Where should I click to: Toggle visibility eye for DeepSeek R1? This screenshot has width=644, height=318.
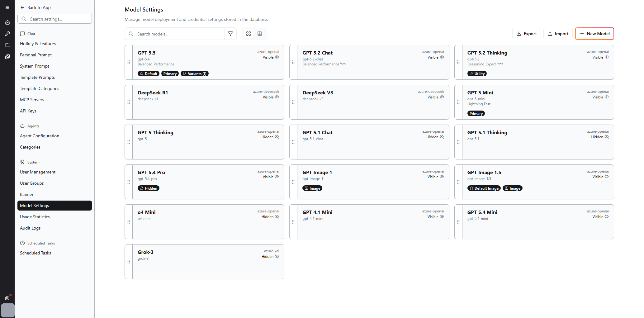click(277, 97)
